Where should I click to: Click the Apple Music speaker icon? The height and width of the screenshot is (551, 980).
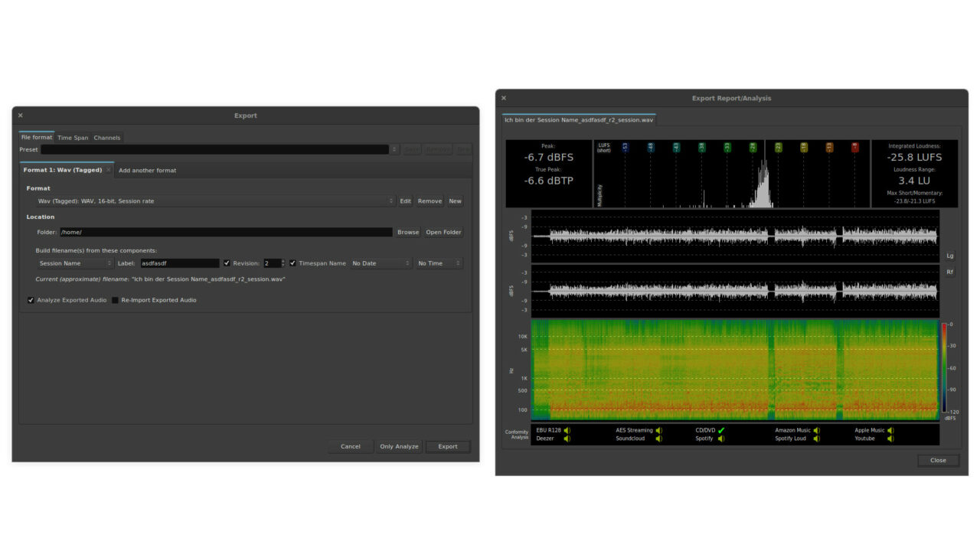[891, 430]
